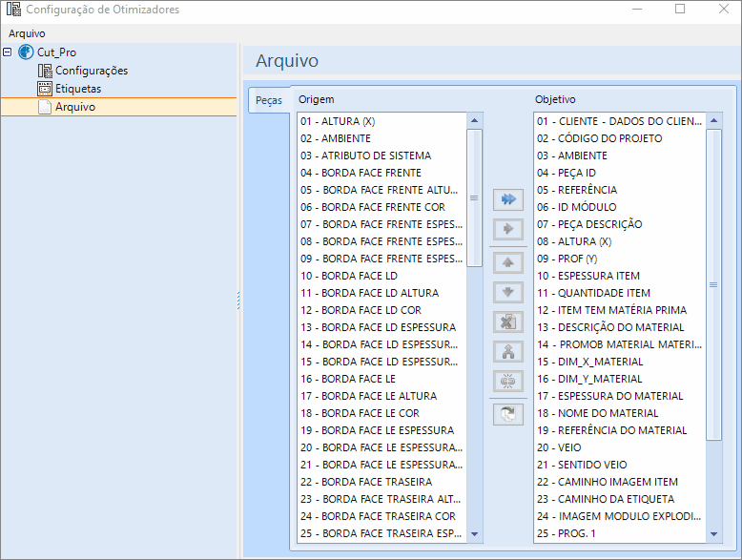Screen dimensions: 742x560
Task: Click the Origem list scrollbar thumb
Action: point(474,197)
